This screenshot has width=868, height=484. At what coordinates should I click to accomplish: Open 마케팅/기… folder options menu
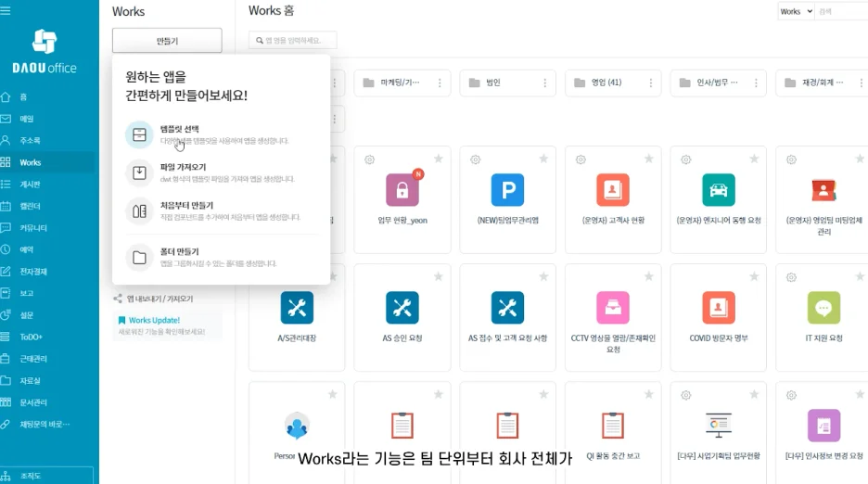tap(440, 83)
